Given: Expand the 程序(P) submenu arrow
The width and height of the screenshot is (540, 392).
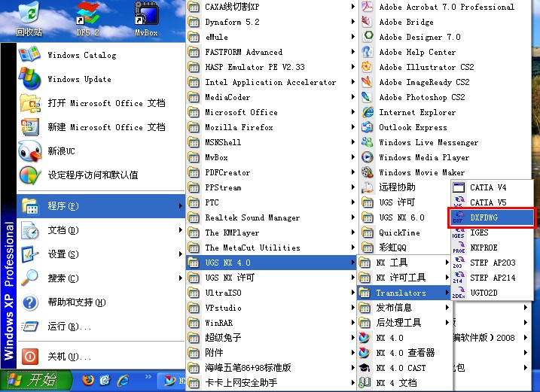Looking at the screenshot, I should tap(181, 206).
